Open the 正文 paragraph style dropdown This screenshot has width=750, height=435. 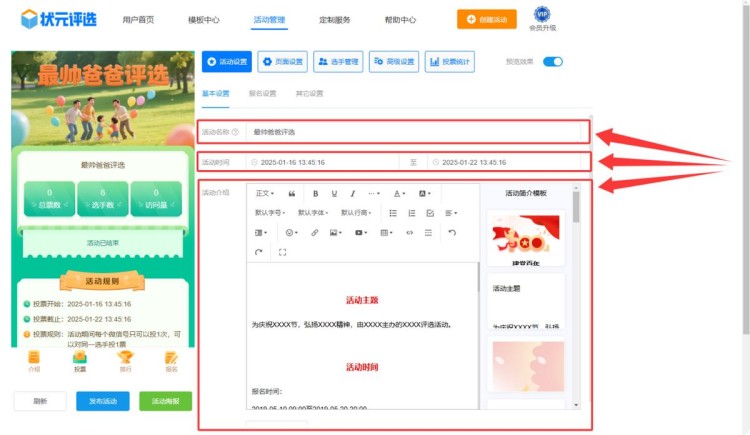265,193
